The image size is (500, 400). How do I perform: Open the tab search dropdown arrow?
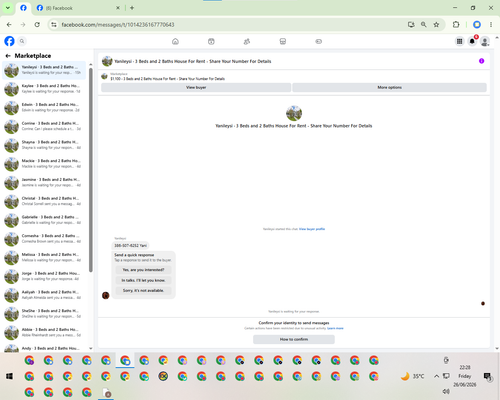8,8
